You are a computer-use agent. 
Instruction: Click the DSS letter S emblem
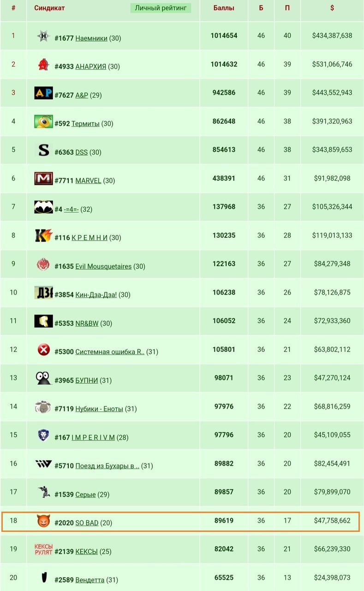[43, 150]
